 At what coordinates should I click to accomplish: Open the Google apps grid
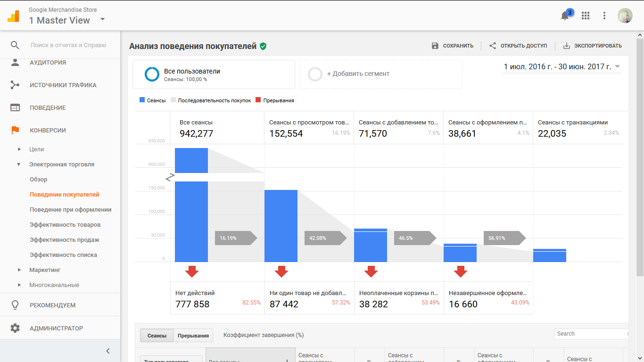tap(586, 16)
